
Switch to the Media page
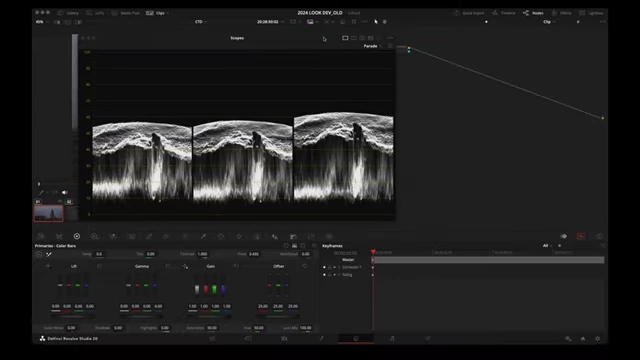(x=212, y=338)
